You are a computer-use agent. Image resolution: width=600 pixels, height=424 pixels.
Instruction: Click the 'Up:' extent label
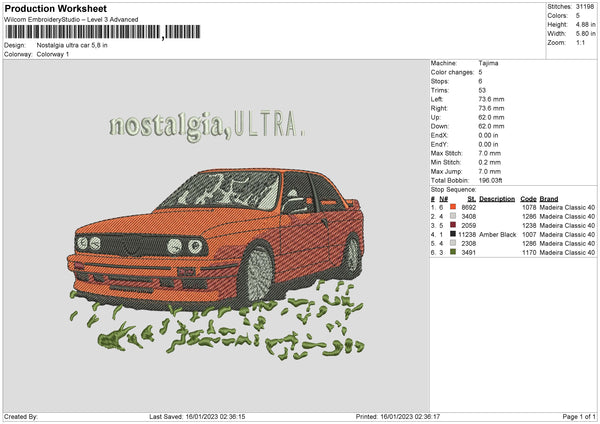point(435,117)
